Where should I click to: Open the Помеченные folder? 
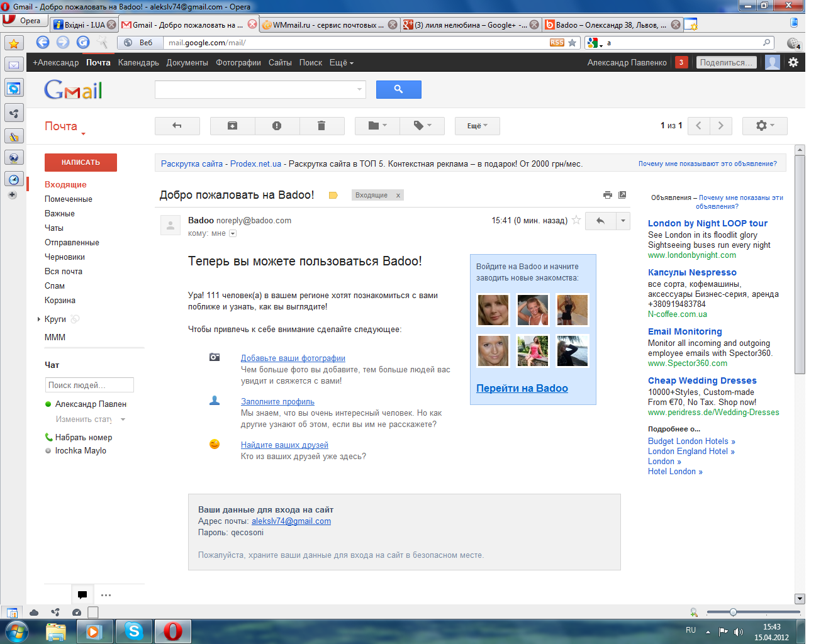[69, 199]
